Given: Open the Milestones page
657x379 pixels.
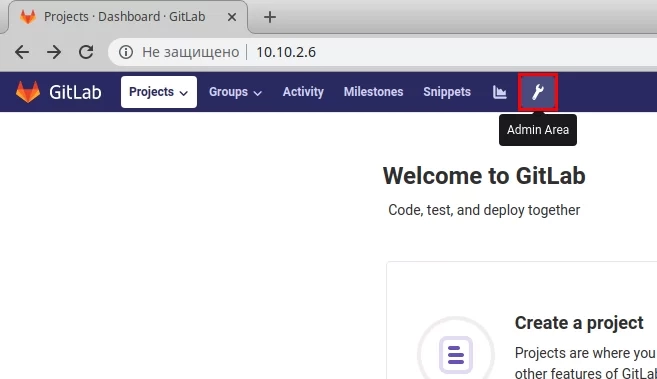Looking at the screenshot, I should point(373,92).
